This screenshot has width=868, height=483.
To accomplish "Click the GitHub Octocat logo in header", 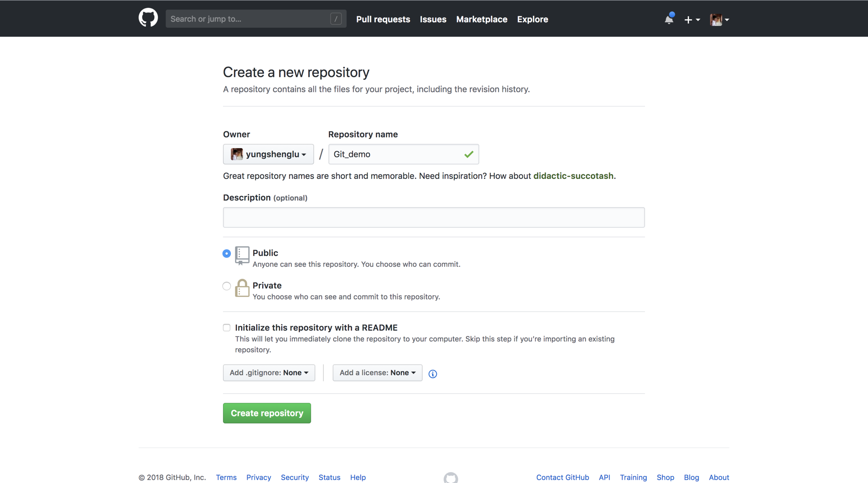I will (148, 18).
